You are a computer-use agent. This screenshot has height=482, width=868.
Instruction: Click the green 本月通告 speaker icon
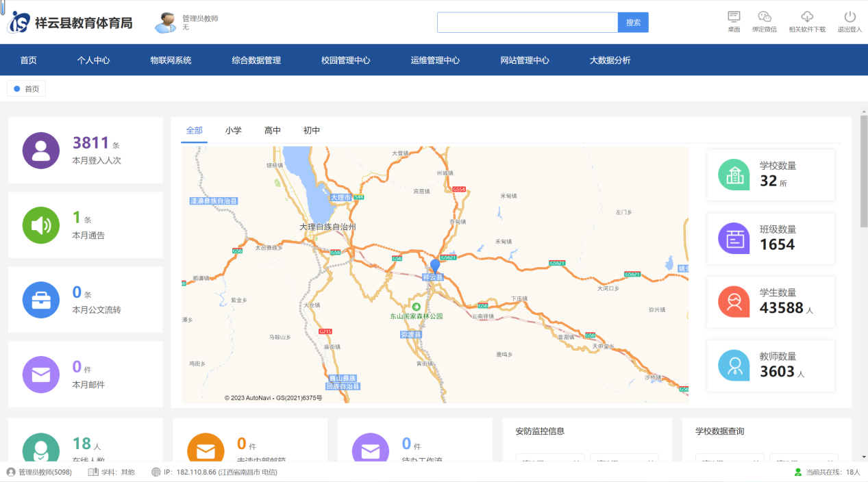coord(41,225)
